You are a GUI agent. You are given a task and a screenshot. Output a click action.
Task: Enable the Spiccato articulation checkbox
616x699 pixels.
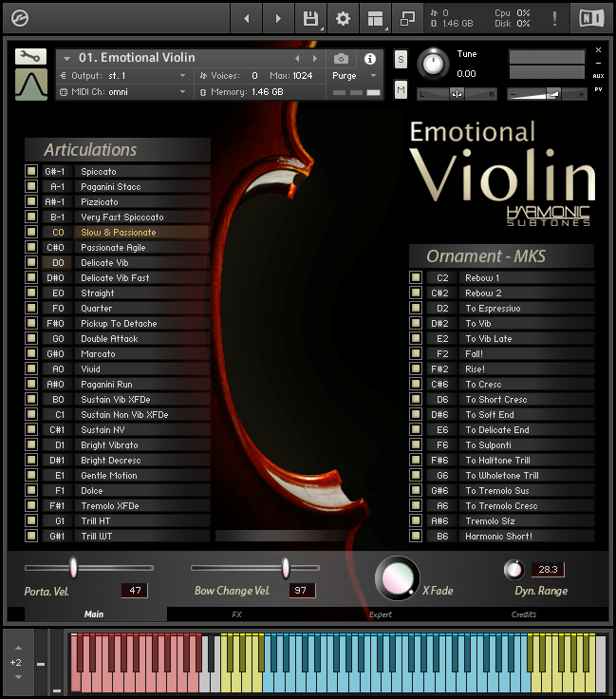coord(31,171)
